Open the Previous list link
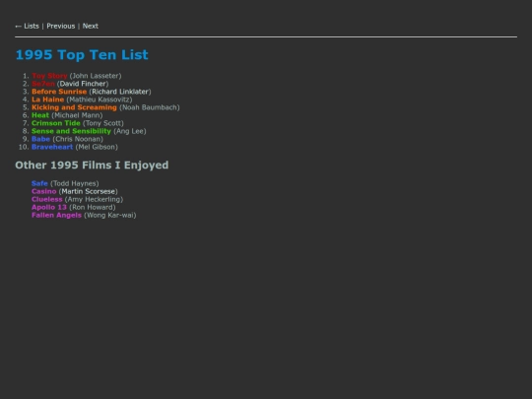The image size is (532, 399). tap(61, 27)
